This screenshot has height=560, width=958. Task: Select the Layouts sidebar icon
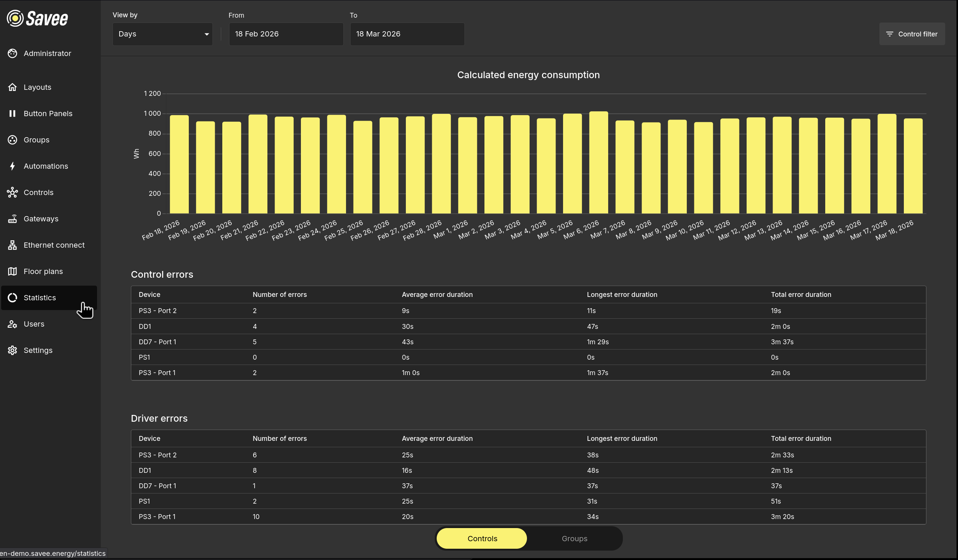12,87
